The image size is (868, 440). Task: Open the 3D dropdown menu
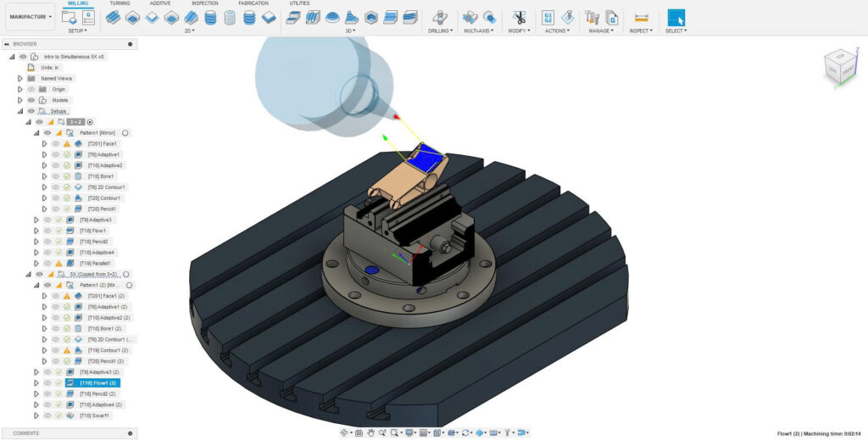point(350,31)
